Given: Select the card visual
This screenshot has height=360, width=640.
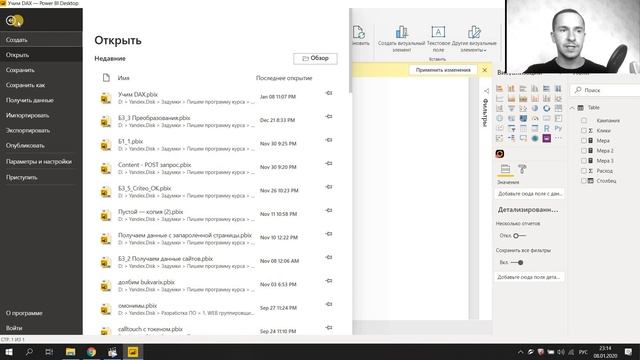Looking at the screenshot, I should 547,118.
